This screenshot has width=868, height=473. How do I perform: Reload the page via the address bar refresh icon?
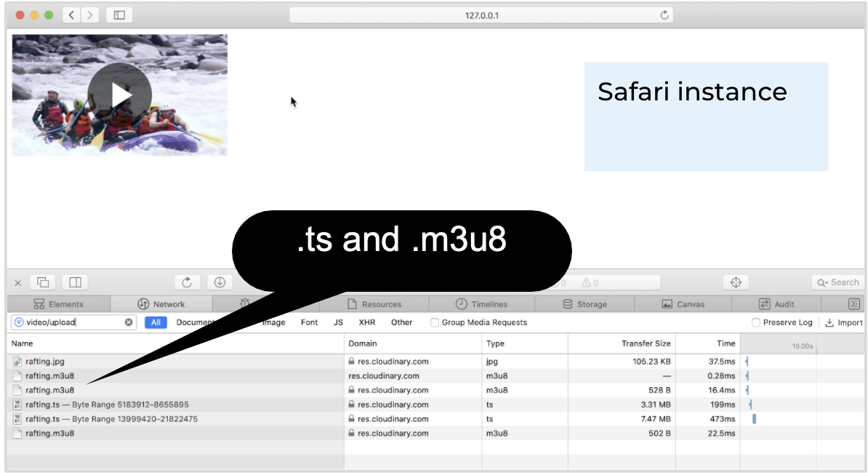pos(663,15)
